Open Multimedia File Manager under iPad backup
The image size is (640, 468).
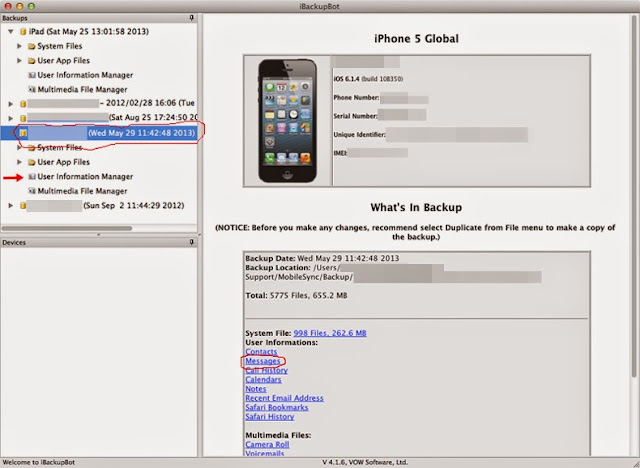pyautogui.click(x=82, y=89)
